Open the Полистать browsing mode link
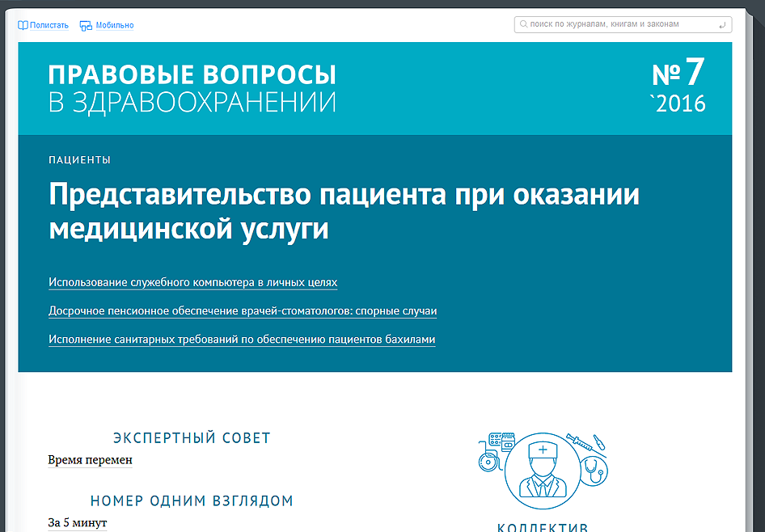 (49, 25)
